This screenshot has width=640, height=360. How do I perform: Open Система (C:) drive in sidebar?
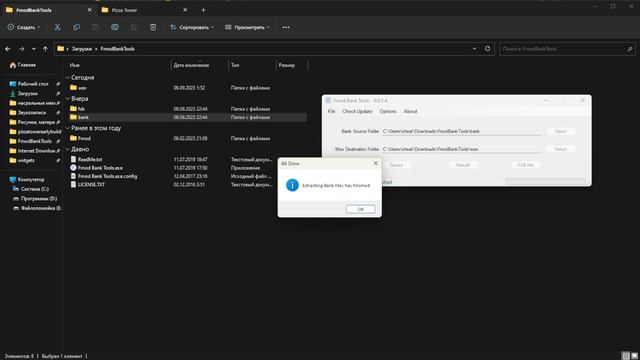34,189
